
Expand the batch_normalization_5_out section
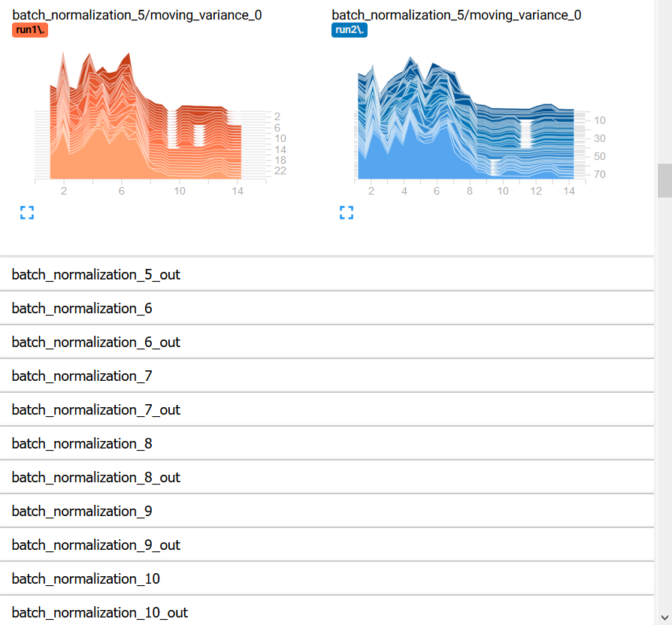tap(327, 274)
